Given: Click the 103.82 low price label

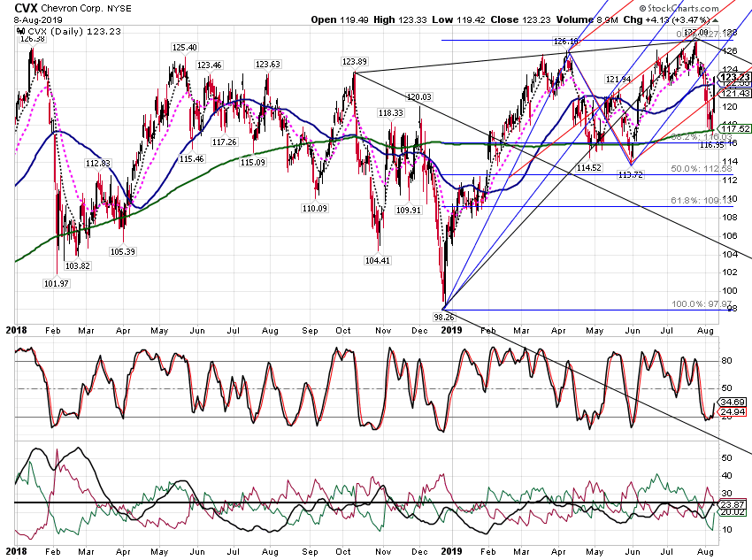Looking at the screenshot, I should point(77,265).
